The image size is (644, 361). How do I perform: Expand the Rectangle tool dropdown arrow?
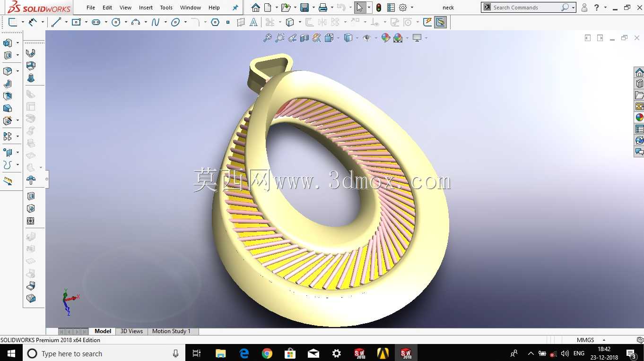click(85, 22)
